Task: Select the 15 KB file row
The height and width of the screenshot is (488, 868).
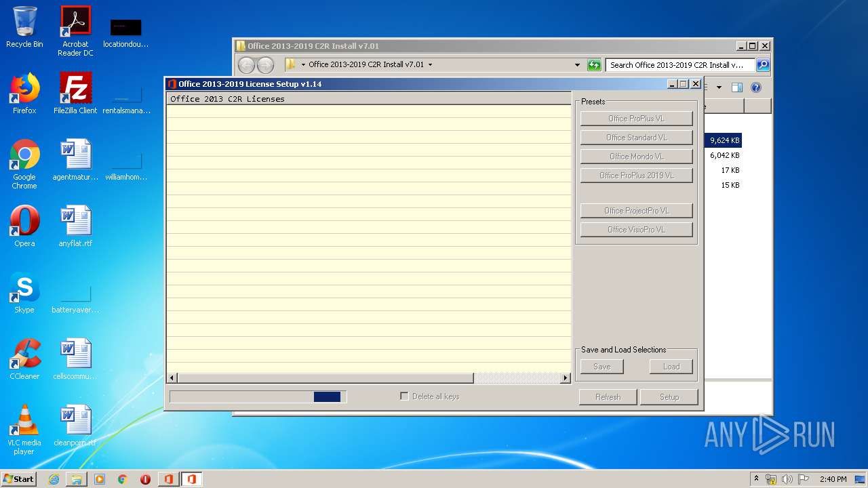Action: coord(724,185)
